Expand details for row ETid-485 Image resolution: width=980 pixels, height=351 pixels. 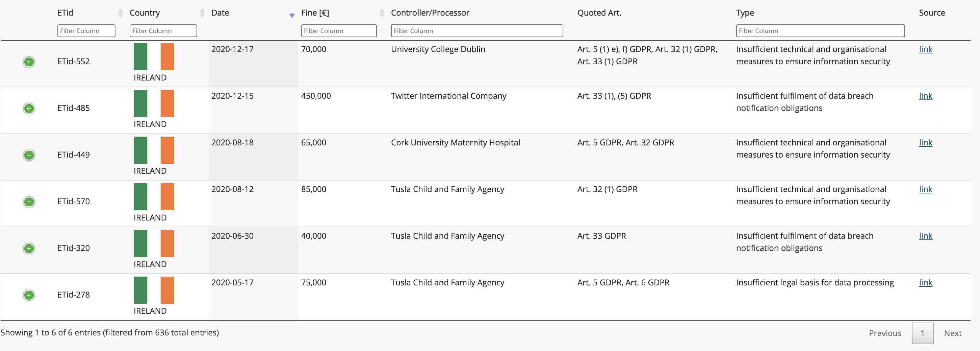(29, 109)
